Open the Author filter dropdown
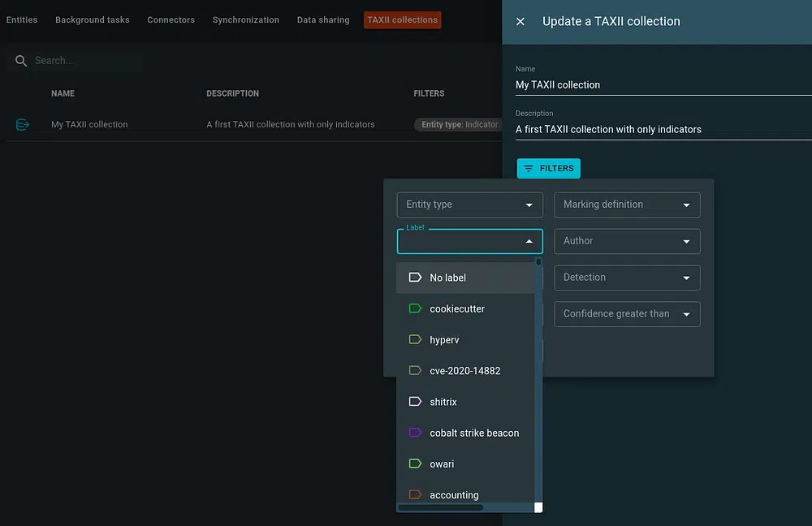The width and height of the screenshot is (812, 526). (x=627, y=241)
